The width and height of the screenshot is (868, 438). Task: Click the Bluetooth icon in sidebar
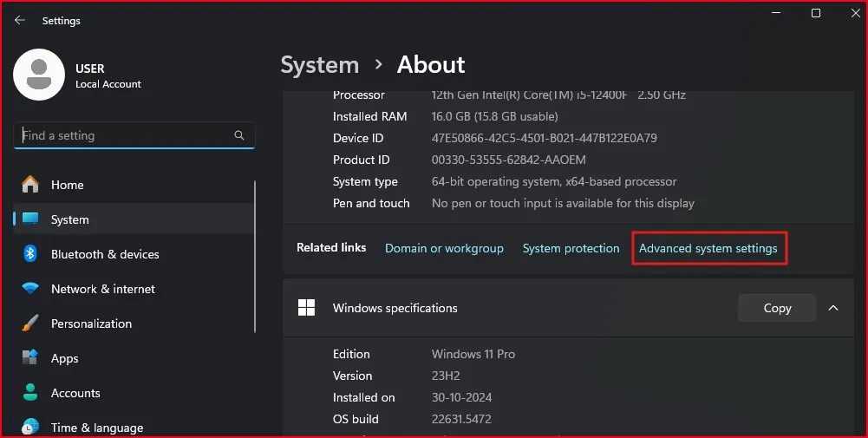tap(30, 254)
